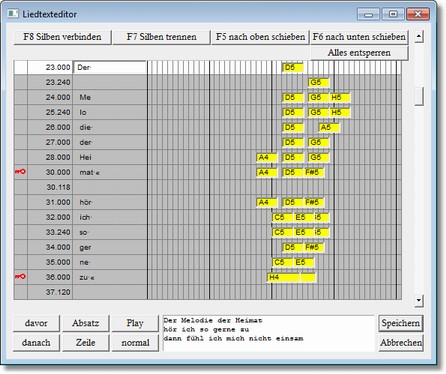Click the time value 37.120
The height and width of the screenshot is (374, 446).
(x=58, y=292)
